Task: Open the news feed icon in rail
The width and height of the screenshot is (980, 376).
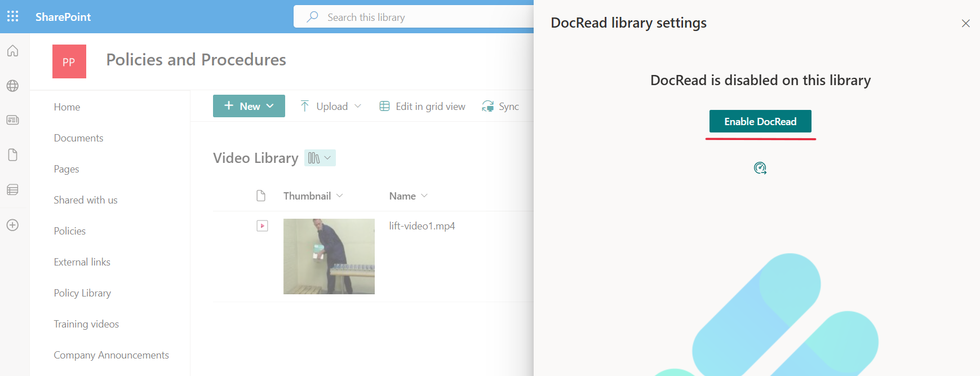Action: click(x=13, y=120)
